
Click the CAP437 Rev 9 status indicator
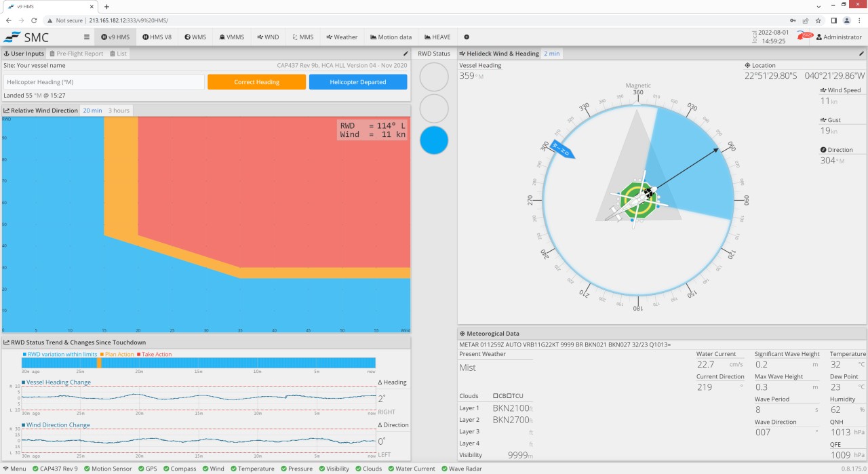coord(54,469)
